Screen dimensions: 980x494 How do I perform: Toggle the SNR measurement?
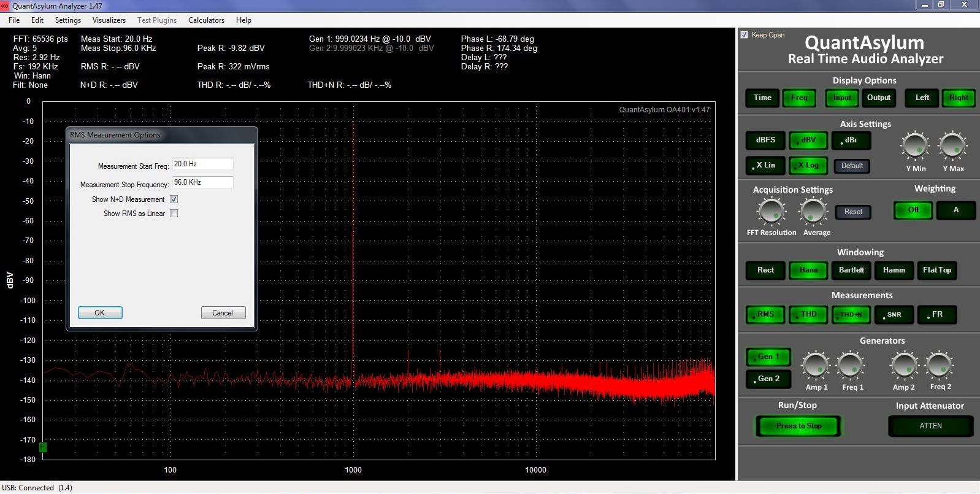(894, 315)
